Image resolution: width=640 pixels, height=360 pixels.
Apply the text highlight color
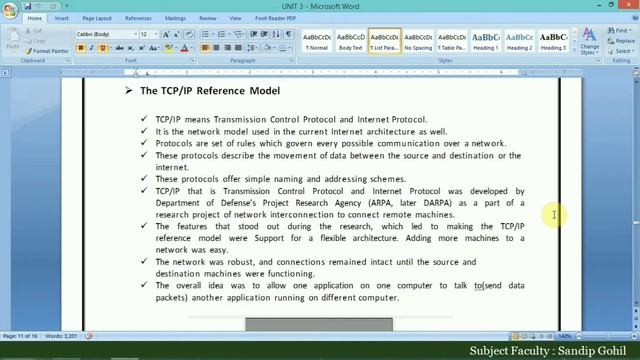pyautogui.click(x=168, y=48)
